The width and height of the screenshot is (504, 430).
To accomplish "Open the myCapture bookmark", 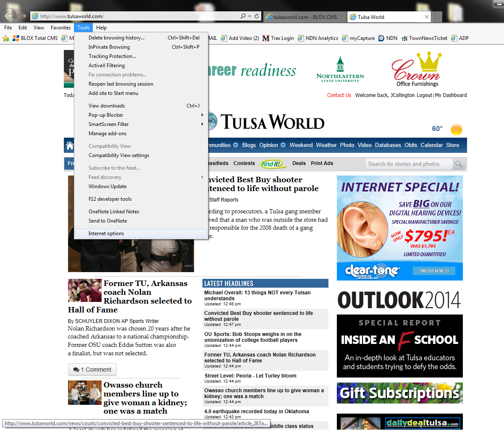I will click(x=358, y=38).
